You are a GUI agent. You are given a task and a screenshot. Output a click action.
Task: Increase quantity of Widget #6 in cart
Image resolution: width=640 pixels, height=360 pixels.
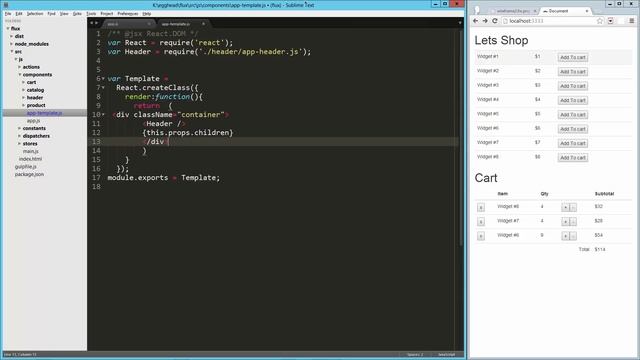tap(565, 236)
